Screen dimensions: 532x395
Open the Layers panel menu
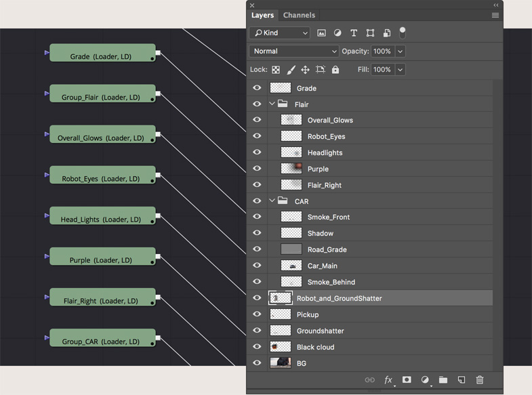495,15
